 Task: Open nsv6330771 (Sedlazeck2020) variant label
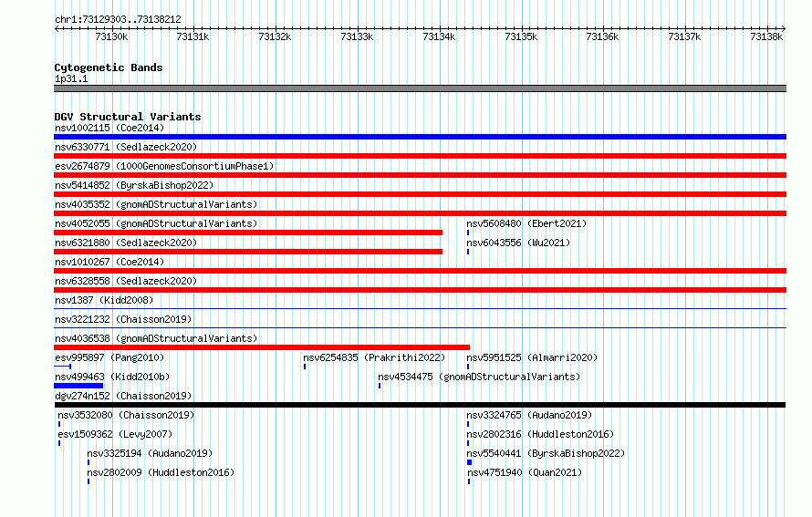[x=126, y=147]
